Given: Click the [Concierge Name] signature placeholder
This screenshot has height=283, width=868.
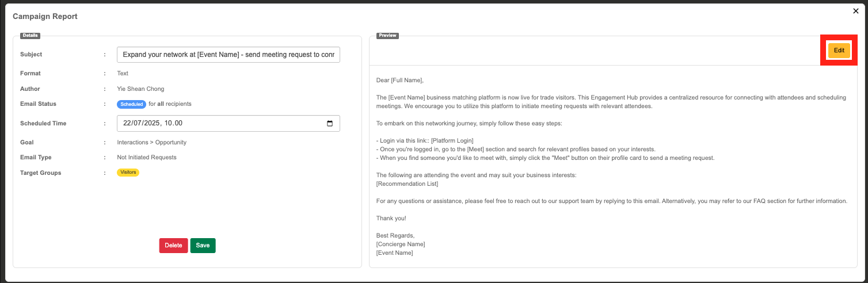Looking at the screenshot, I should [x=401, y=244].
